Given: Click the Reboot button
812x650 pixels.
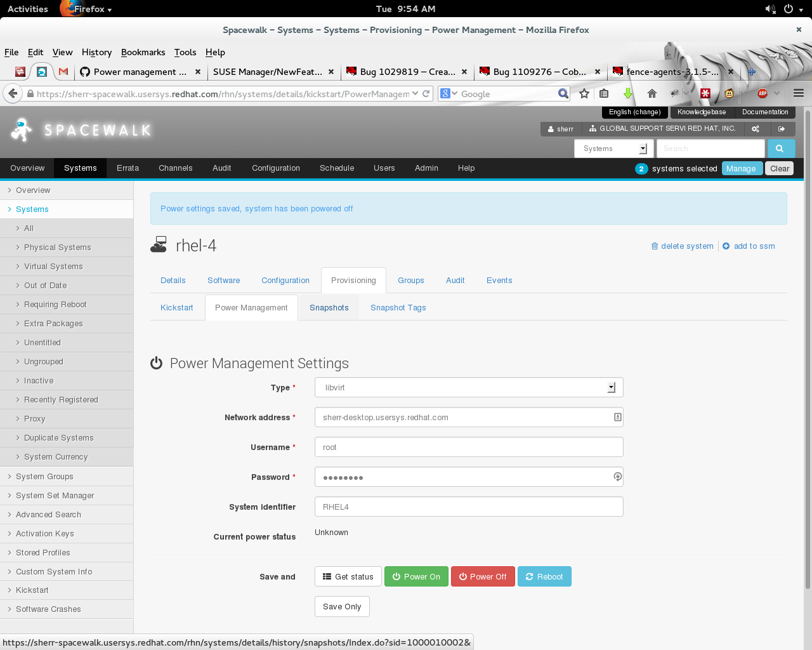Looking at the screenshot, I should pos(544,576).
